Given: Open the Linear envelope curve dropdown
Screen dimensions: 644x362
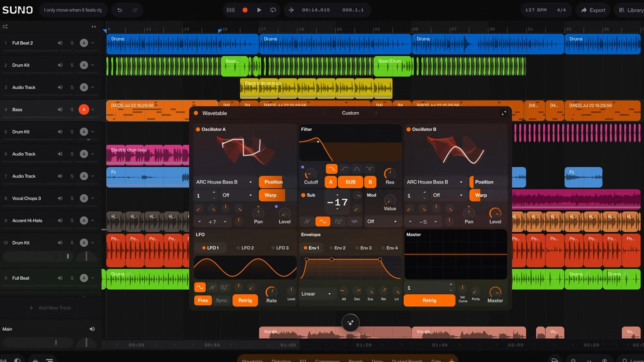Looking at the screenshot, I should click(316, 294).
